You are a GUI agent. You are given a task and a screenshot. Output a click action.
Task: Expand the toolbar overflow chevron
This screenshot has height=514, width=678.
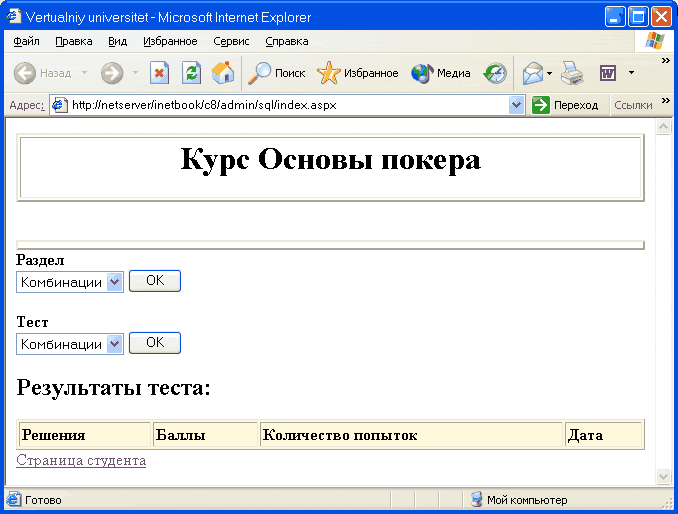tap(666, 61)
